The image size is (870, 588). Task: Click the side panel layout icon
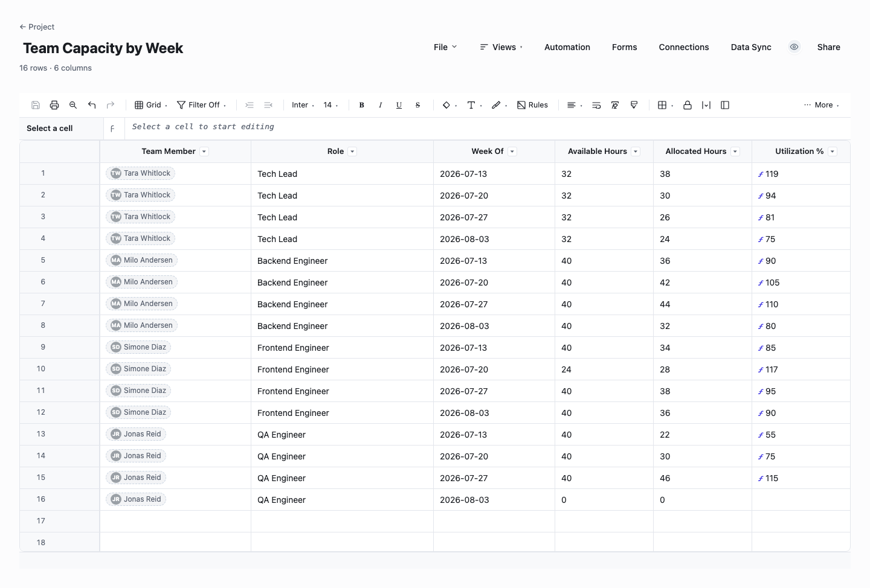pos(725,105)
